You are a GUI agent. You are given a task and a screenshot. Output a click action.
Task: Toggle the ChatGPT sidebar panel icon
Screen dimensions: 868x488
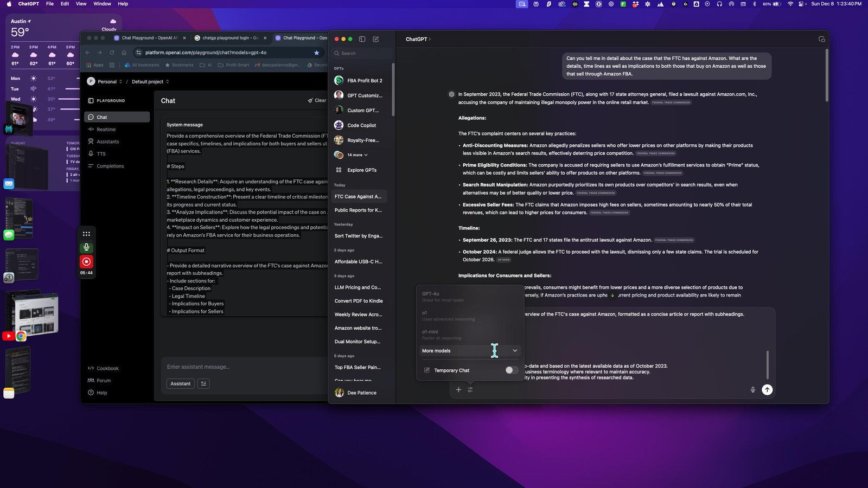coord(362,39)
